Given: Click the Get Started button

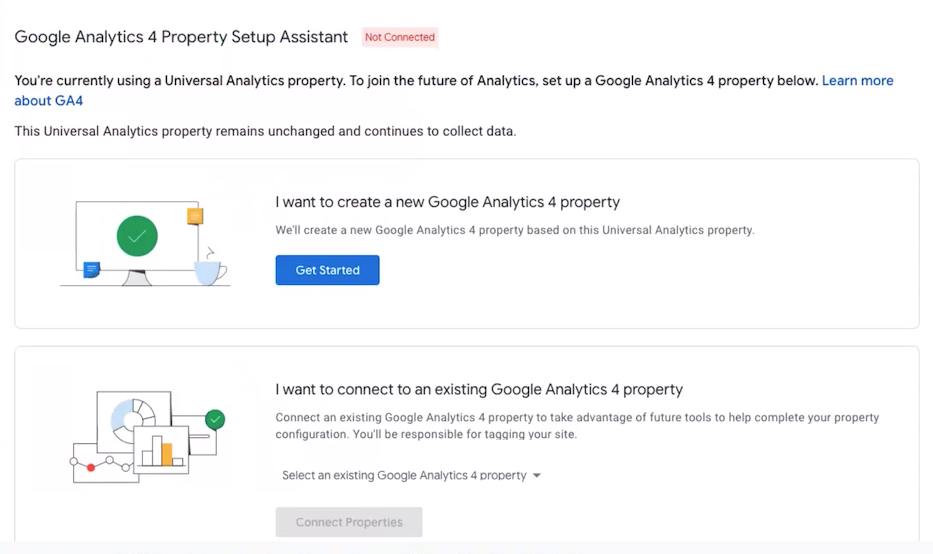Looking at the screenshot, I should (327, 270).
